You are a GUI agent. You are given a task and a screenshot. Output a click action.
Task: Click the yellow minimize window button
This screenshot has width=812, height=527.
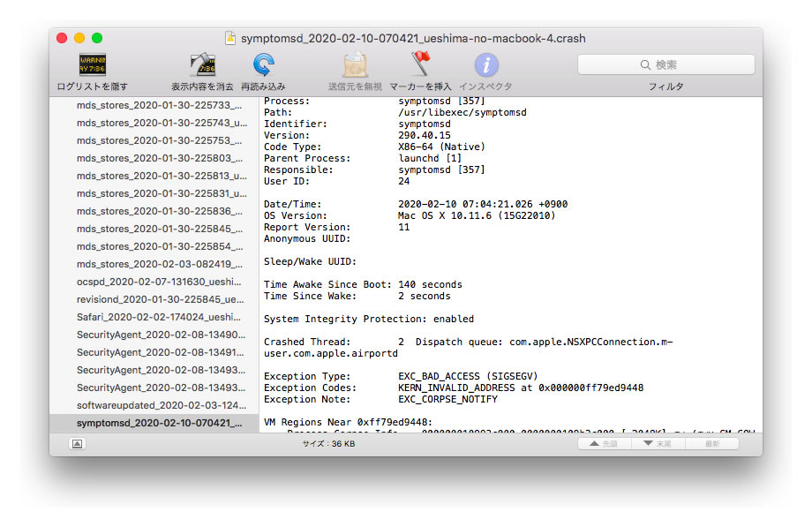click(79, 38)
